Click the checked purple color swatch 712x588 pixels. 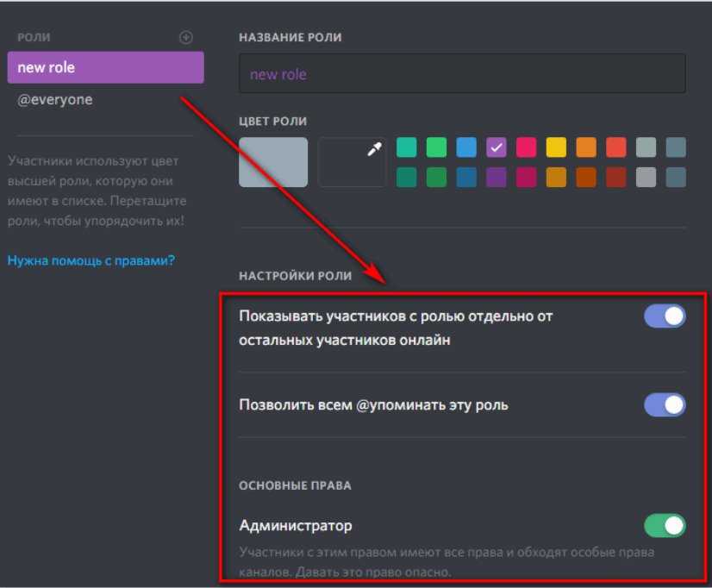click(497, 147)
